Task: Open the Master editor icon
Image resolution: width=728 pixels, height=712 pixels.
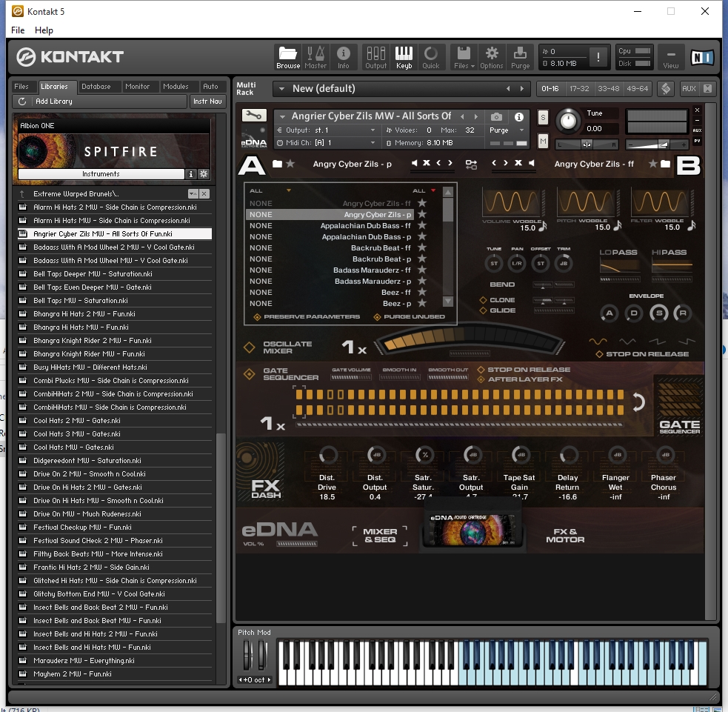Action: coord(315,57)
